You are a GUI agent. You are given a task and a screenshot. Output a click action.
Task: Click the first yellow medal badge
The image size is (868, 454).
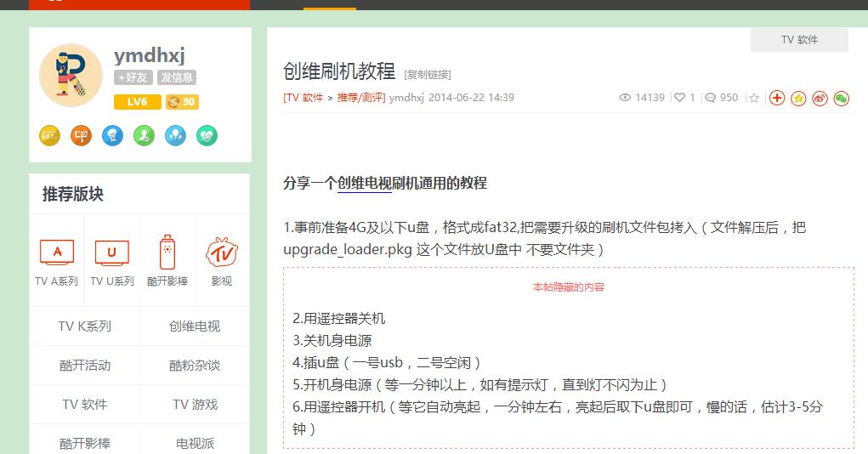(x=50, y=136)
